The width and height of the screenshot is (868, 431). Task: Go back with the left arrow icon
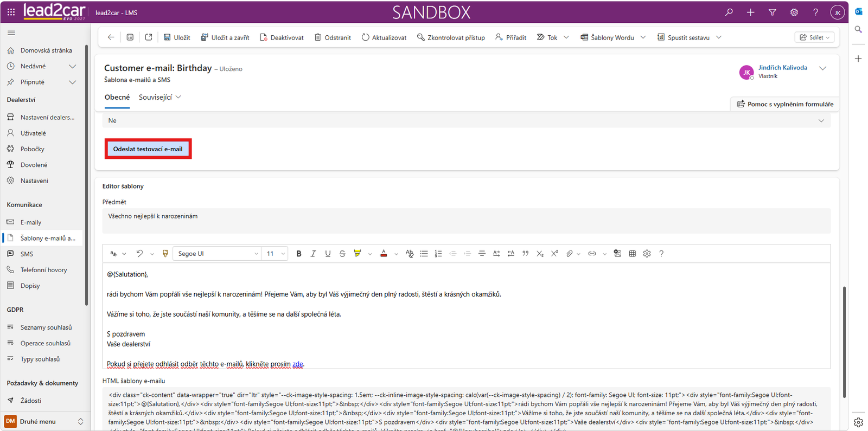(111, 37)
